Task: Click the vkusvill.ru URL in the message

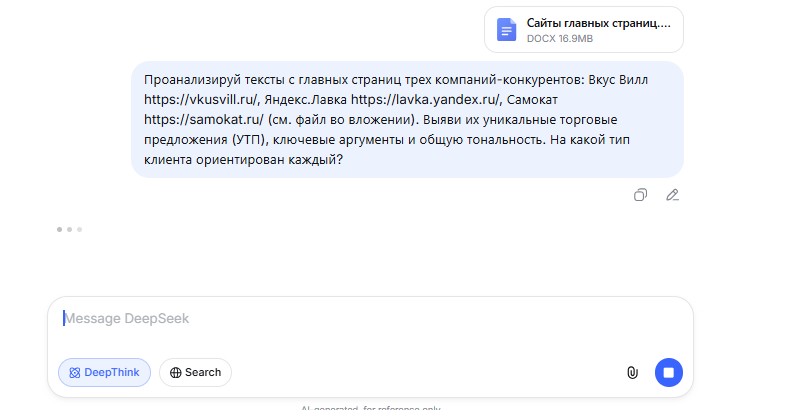Action: click(x=202, y=100)
